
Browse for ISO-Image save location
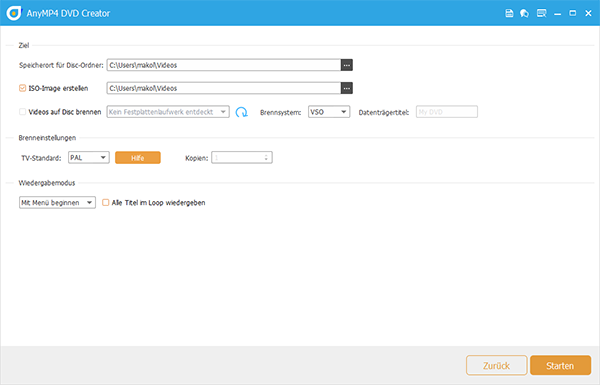pyautogui.click(x=347, y=88)
